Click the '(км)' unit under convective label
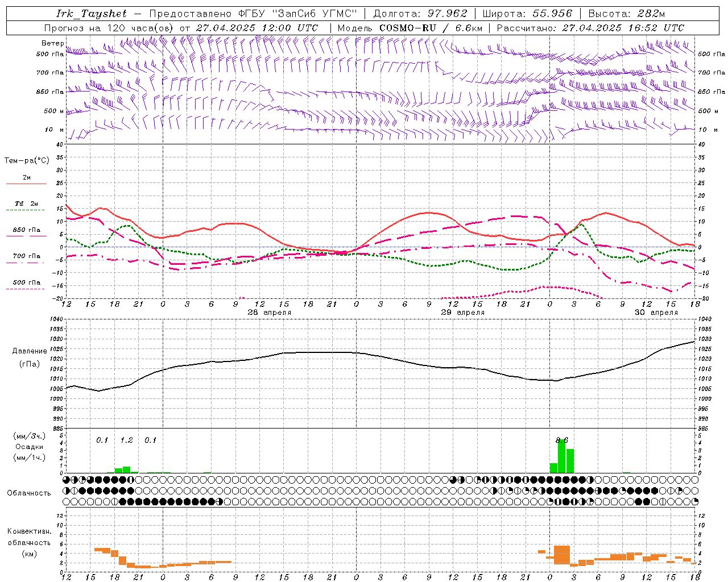Image resolution: width=728 pixels, height=582 pixels. [29, 554]
